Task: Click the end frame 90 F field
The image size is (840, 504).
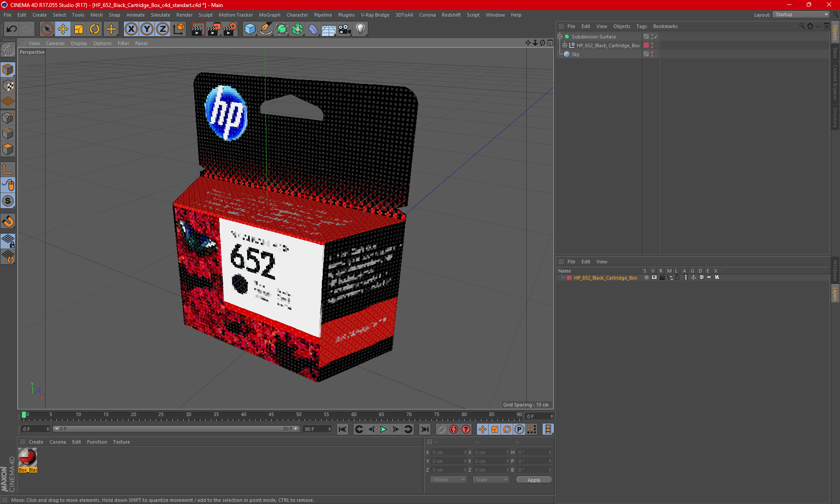Action: pos(318,429)
